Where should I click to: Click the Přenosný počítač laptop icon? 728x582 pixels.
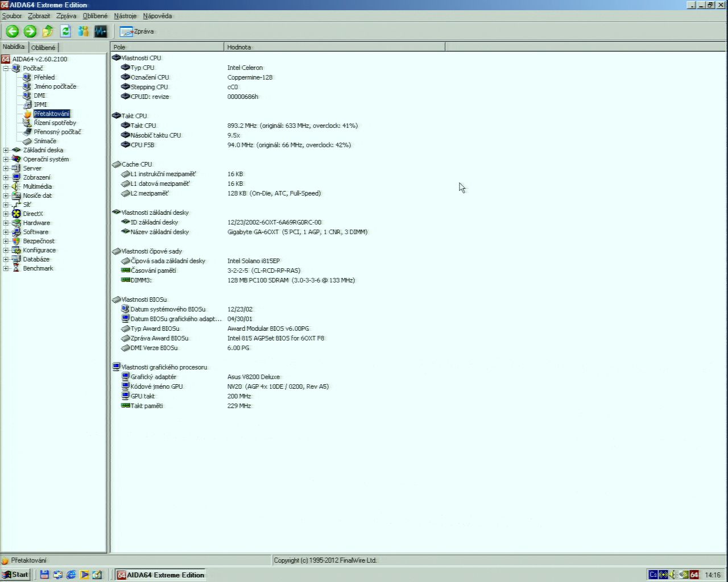(27, 132)
